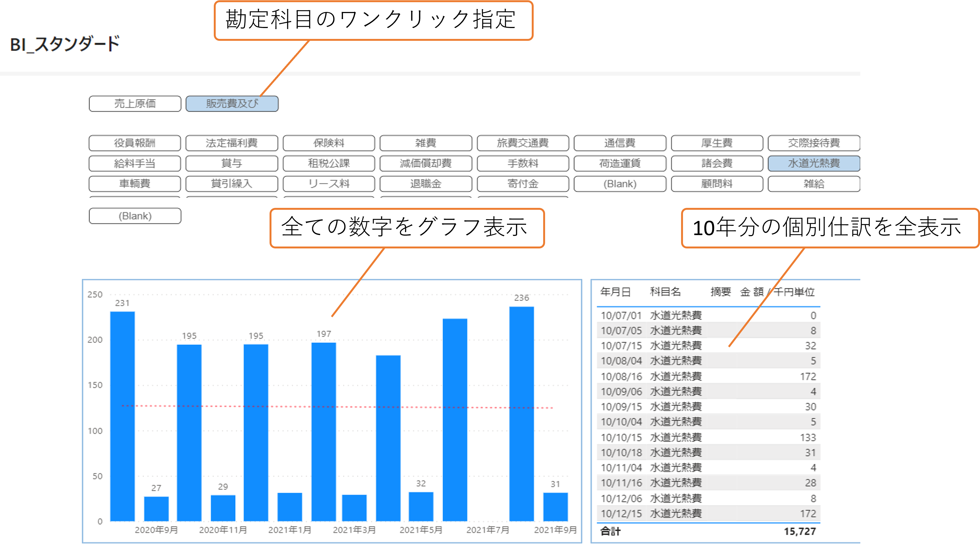Click the BI_スタンダード report title
Screen dimensions: 980x548
[65, 44]
